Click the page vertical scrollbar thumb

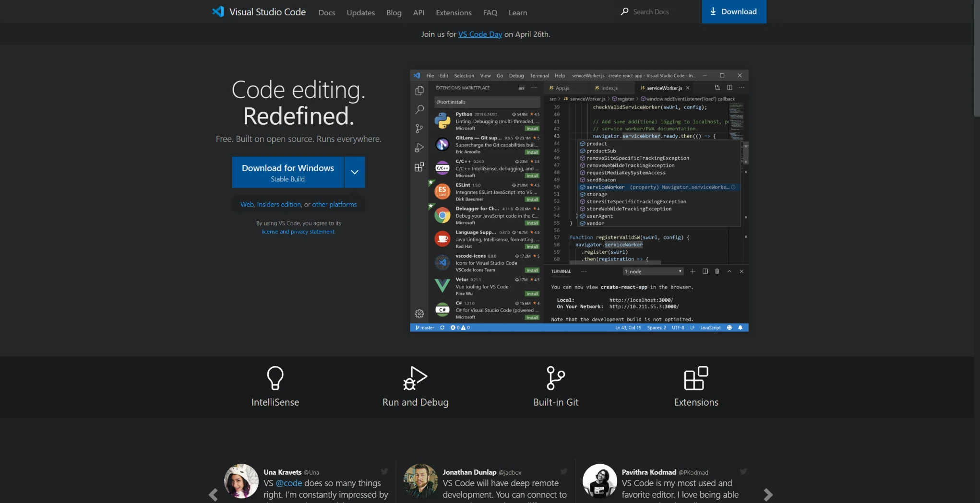[977, 58]
